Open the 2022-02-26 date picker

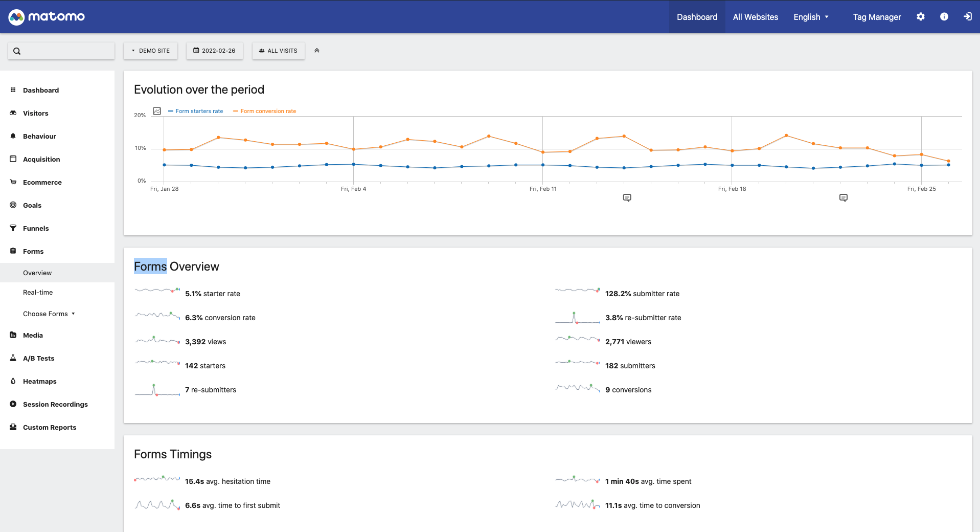pyautogui.click(x=214, y=51)
